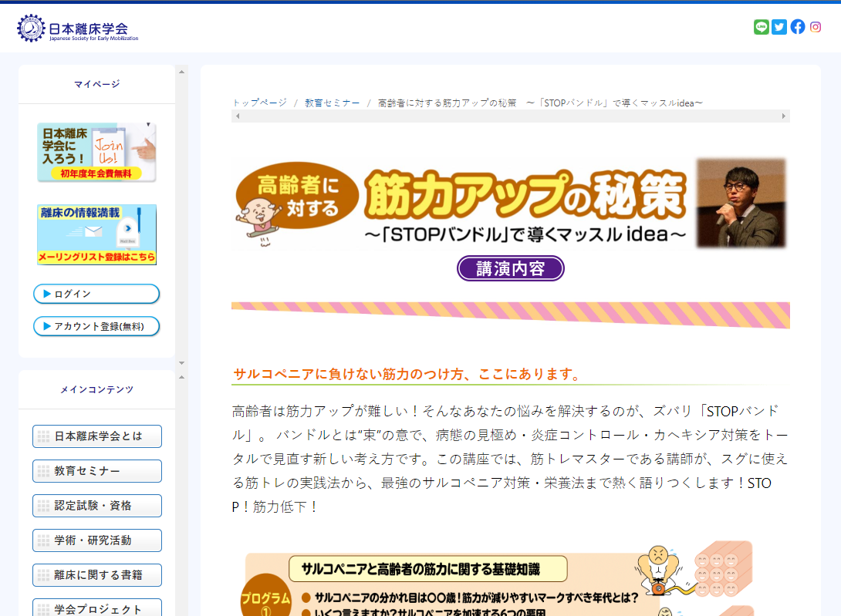This screenshot has height=616, width=841.
Task: Click the マイページ heading
Action: click(97, 84)
